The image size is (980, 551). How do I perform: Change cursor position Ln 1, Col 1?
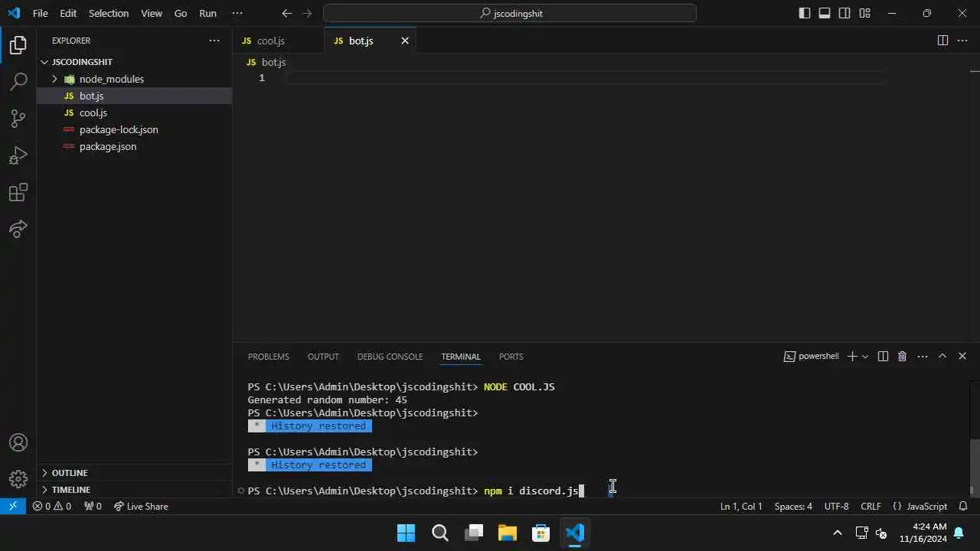741,507
